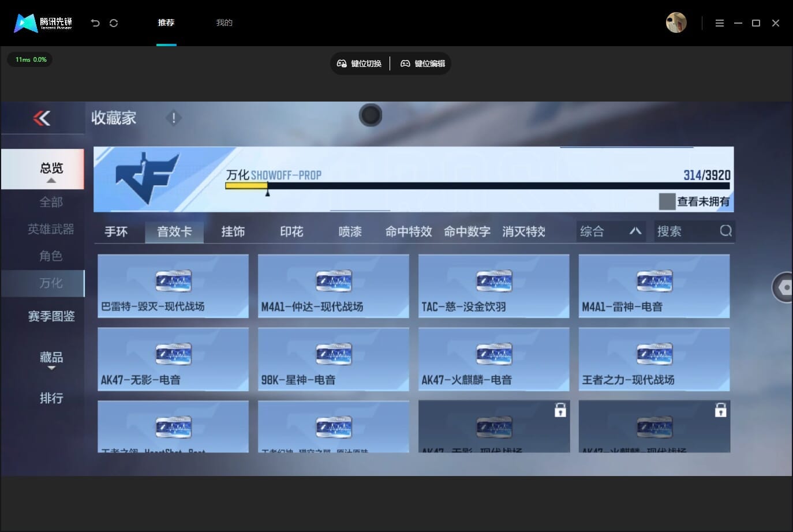This screenshot has width=793, height=532.
Task: Click the 11ms latency indicator
Action: pos(30,59)
